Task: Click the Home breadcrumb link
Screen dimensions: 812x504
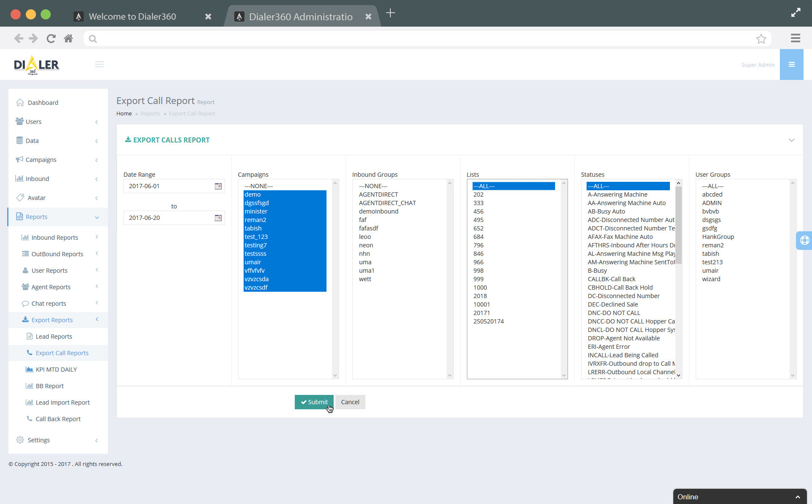Action: (x=124, y=113)
